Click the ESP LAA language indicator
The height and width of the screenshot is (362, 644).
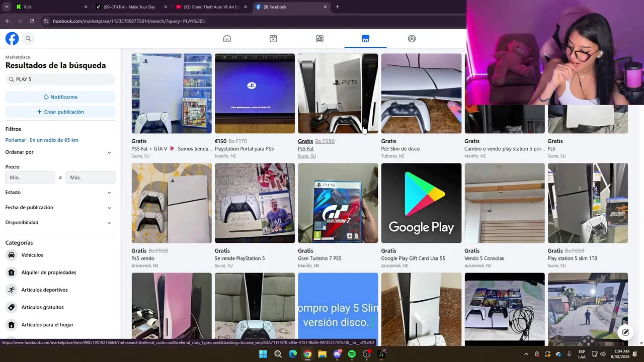[582, 354]
